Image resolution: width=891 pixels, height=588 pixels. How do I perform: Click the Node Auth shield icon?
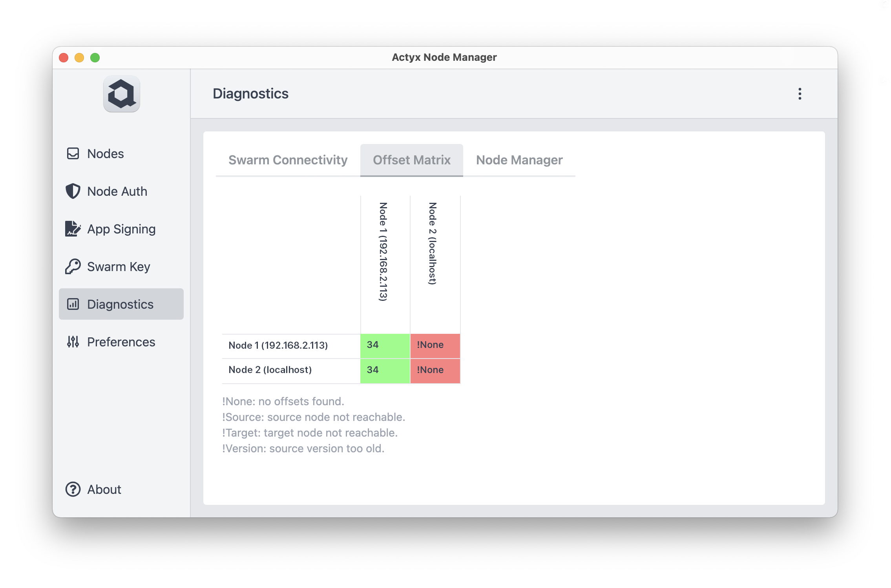[x=73, y=191]
